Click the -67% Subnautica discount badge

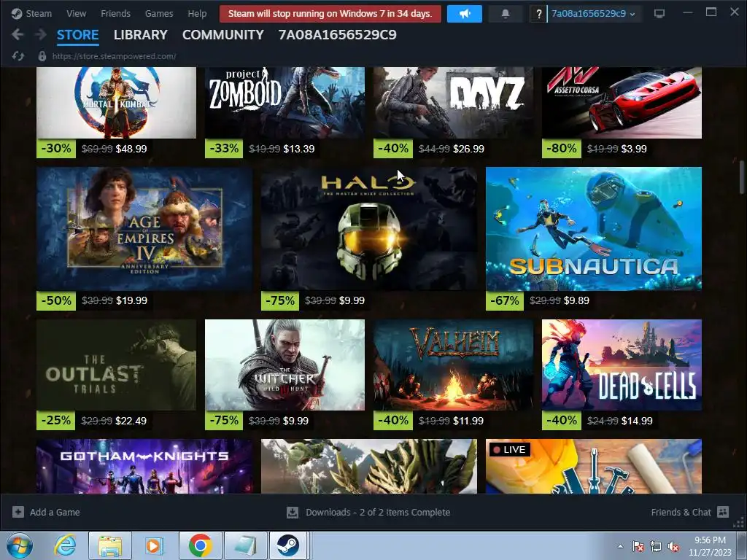[505, 300]
